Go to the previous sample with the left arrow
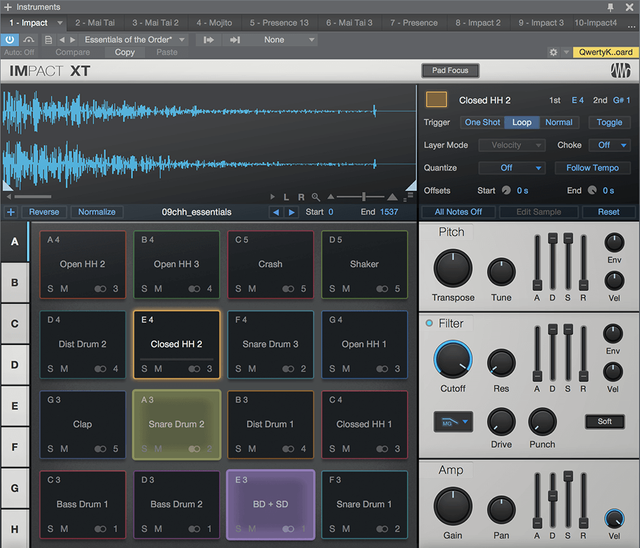The image size is (640, 548). click(276, 212)
